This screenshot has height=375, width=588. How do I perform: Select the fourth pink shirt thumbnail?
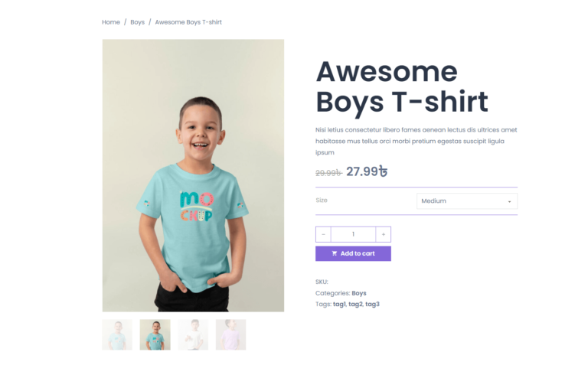[x=230, y=334]
